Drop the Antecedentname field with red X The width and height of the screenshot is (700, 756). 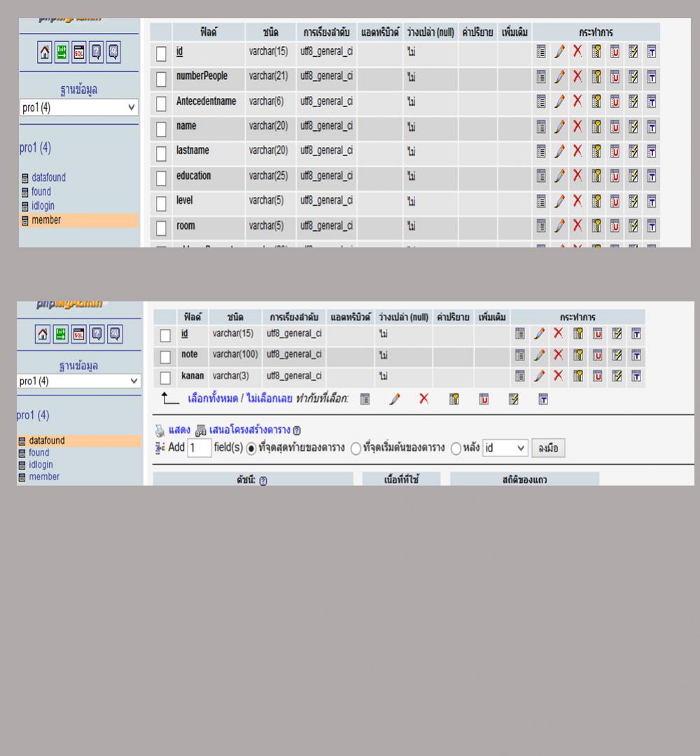coord(577,101)
